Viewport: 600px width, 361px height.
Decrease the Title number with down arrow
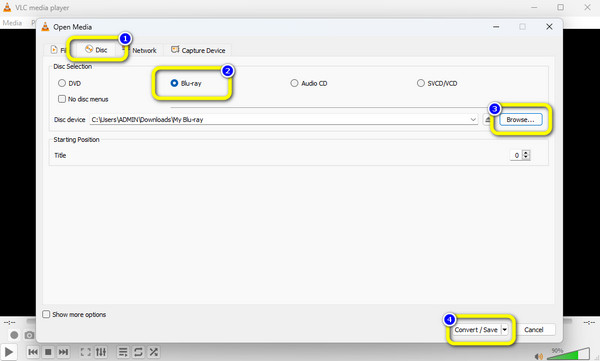click(526, 157)
